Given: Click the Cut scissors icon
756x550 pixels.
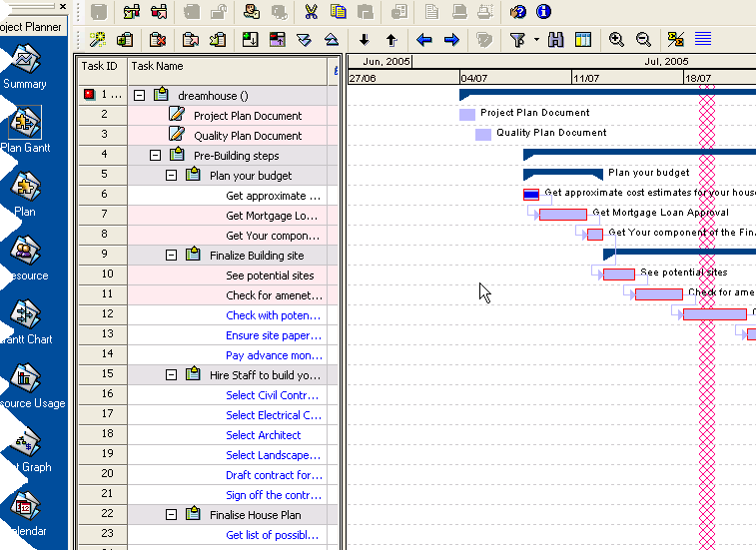Looking at the screenshot, I should tap(311, 12).
